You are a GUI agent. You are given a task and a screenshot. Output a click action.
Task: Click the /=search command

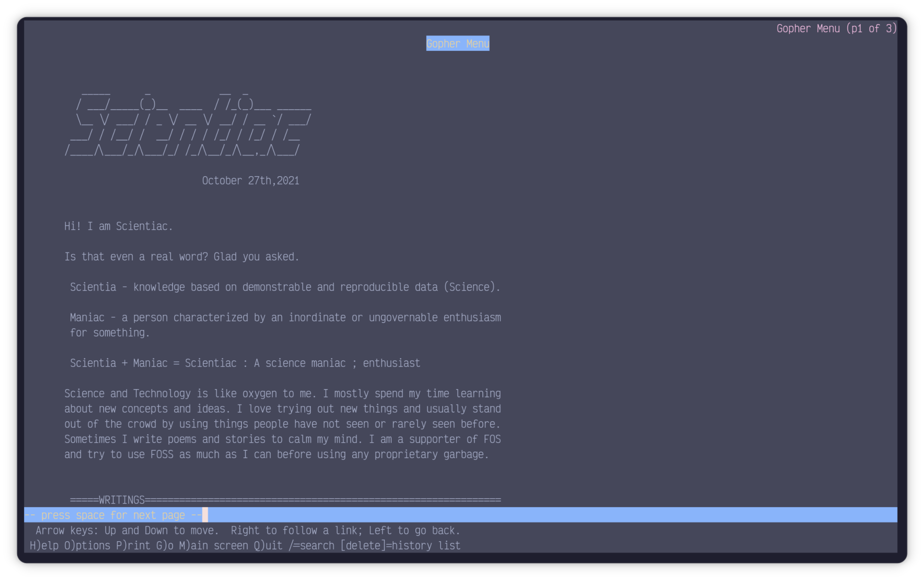[311, 546]
